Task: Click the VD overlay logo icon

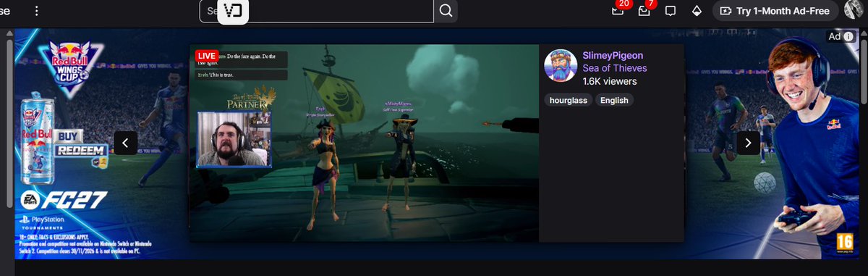Action: (233, 11)
